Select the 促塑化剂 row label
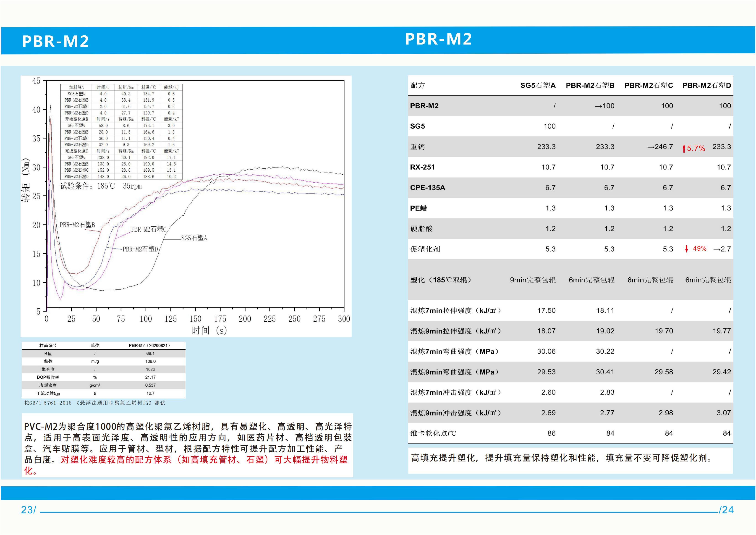This screenshot has width=756, height=535. pos(425,249)
